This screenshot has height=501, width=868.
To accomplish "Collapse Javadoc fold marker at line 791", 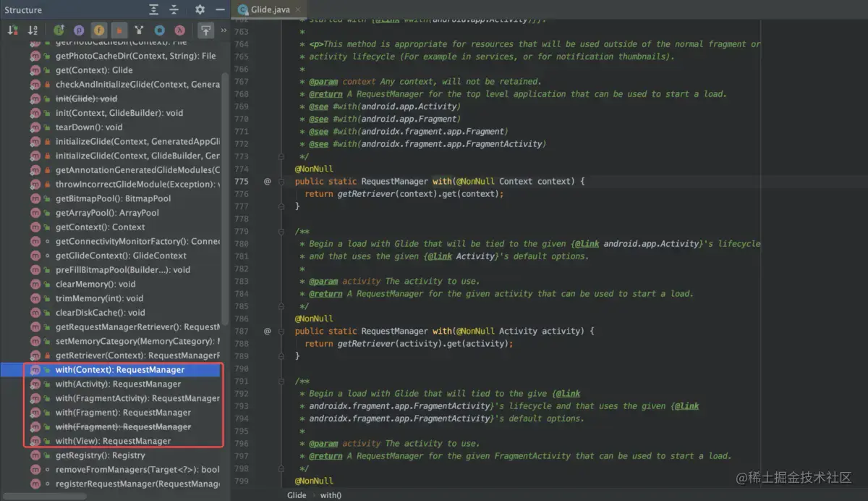I will coord(282,381).
